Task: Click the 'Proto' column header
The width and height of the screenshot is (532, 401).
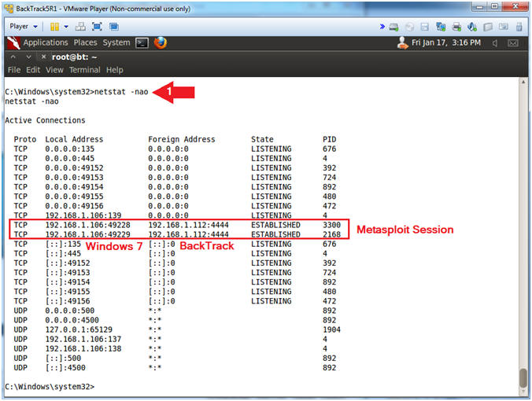Action: tap(24, 139)
